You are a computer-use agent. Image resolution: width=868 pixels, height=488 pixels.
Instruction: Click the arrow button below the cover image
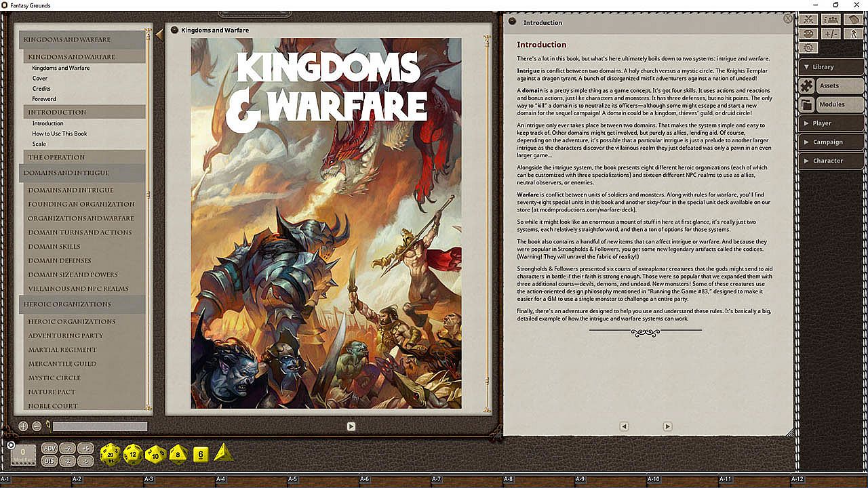pyautogui.click(x=351, y=426)
